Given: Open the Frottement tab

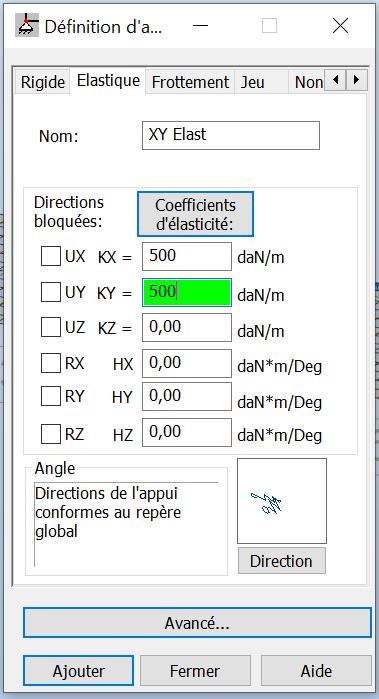Looking at the screenshot, I should pyautogui.click(x=190, y=82).
